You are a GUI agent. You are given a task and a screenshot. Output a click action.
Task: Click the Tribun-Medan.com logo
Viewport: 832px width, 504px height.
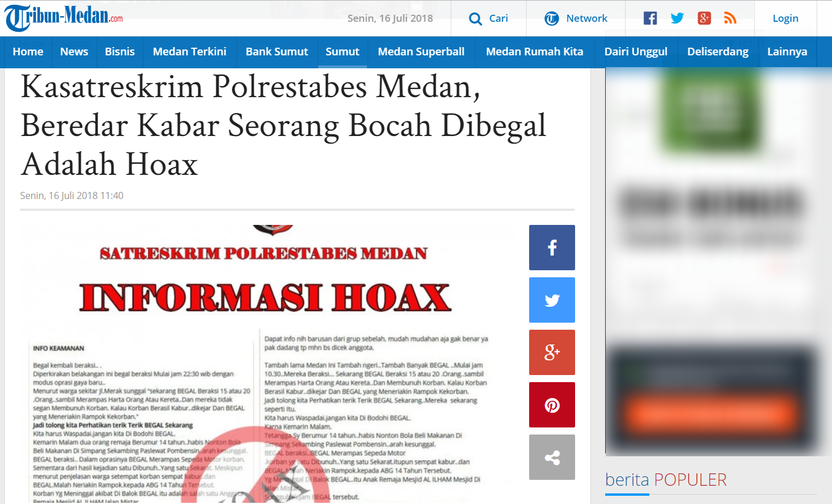click(x=64, y=18)
